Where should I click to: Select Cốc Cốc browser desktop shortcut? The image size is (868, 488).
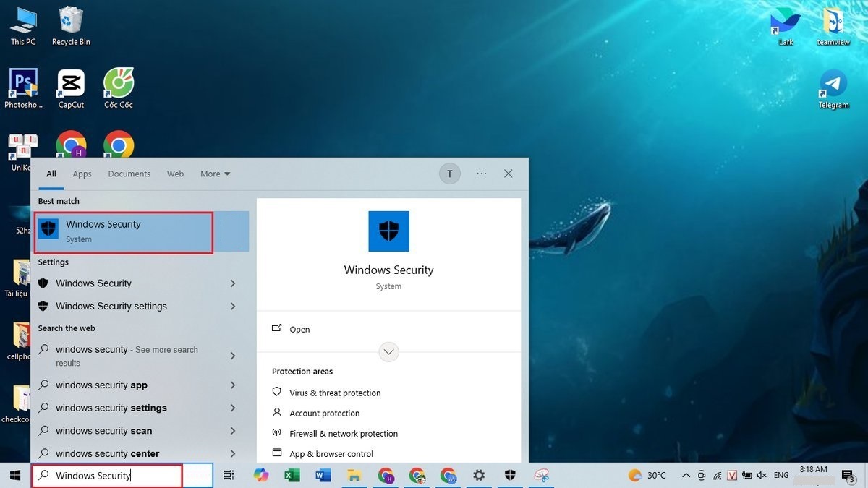[119, 89]
